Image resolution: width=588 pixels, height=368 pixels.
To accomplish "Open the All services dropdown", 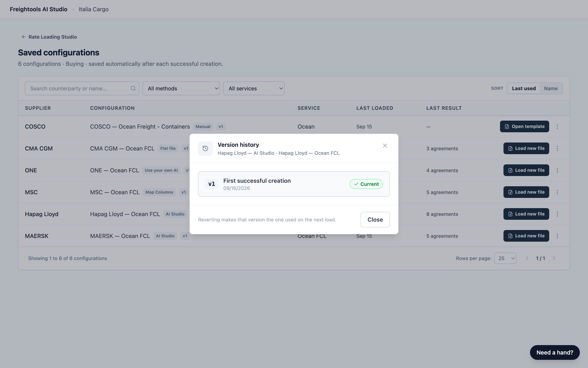I will [254, 88].
